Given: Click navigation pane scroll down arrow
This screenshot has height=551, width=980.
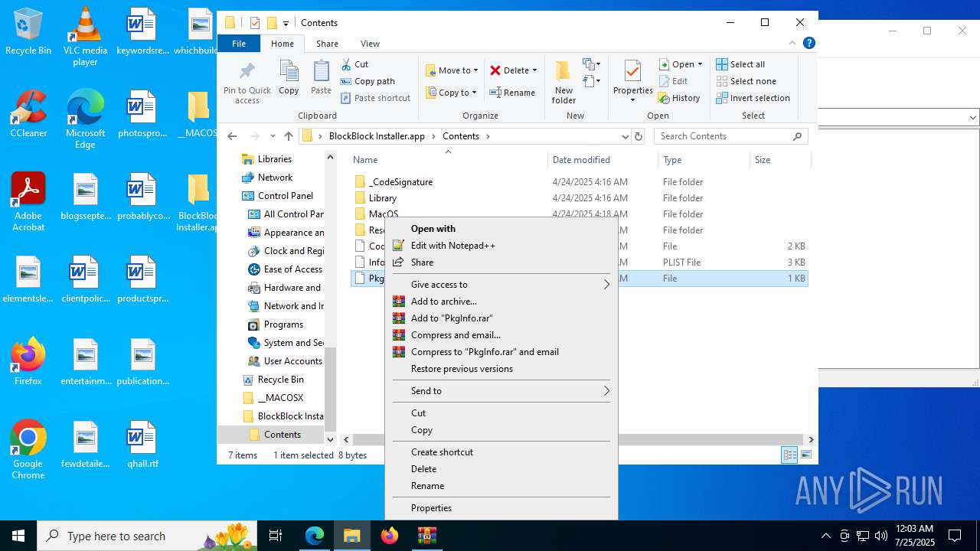Looking at the screenshot, I should (x=331, y=439).
